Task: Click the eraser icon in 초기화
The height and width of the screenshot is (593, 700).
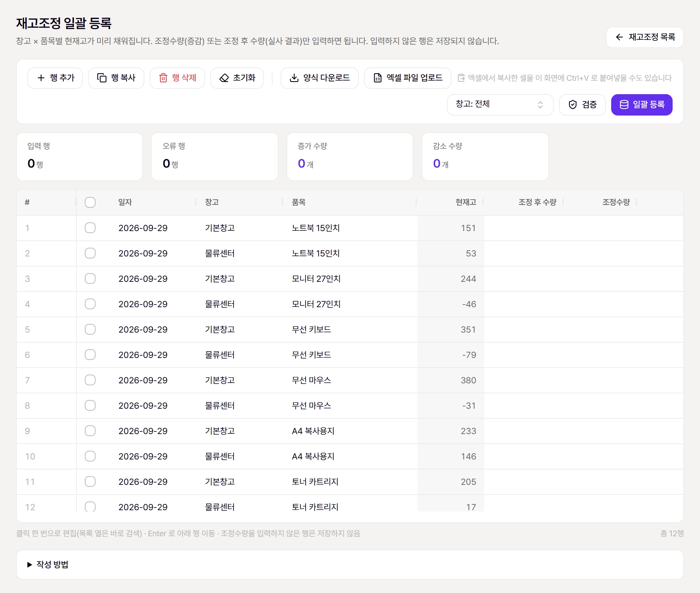Action: click(x=224, y=78)
